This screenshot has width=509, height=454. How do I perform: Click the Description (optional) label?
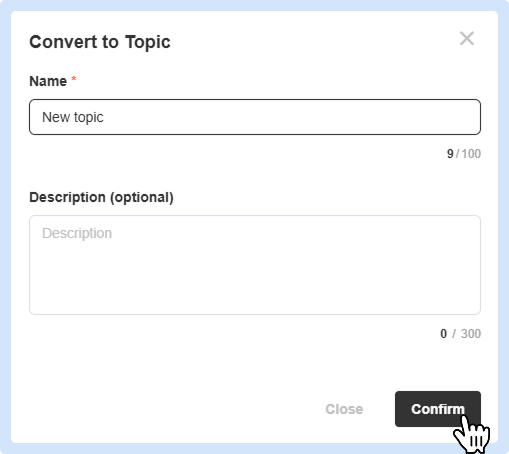point(101,197)
